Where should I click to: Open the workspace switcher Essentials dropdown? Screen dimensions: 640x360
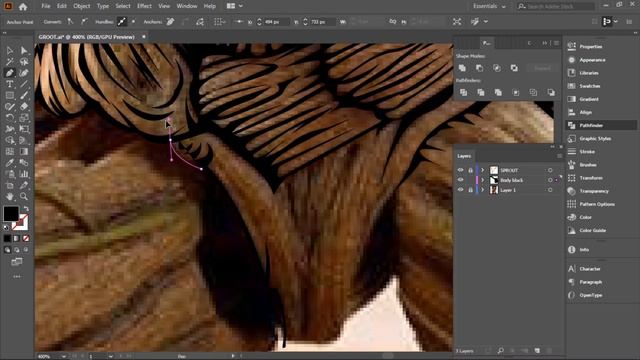489,6
